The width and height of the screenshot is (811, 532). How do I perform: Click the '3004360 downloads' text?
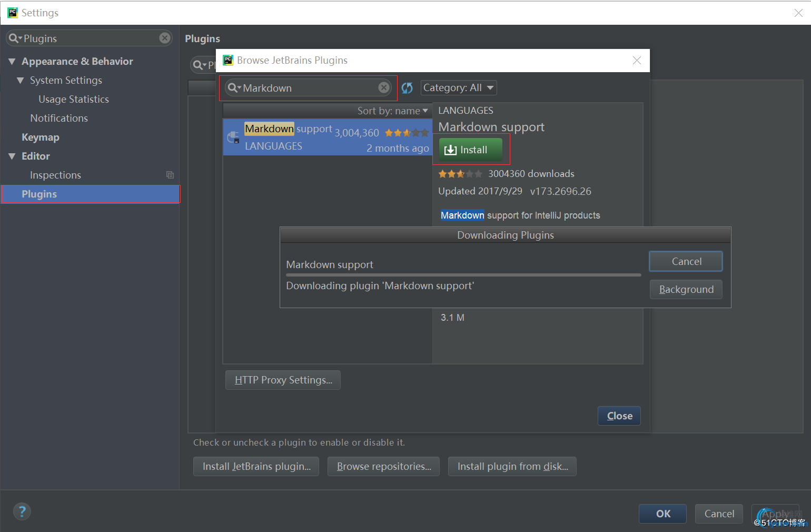pos(531,174)
